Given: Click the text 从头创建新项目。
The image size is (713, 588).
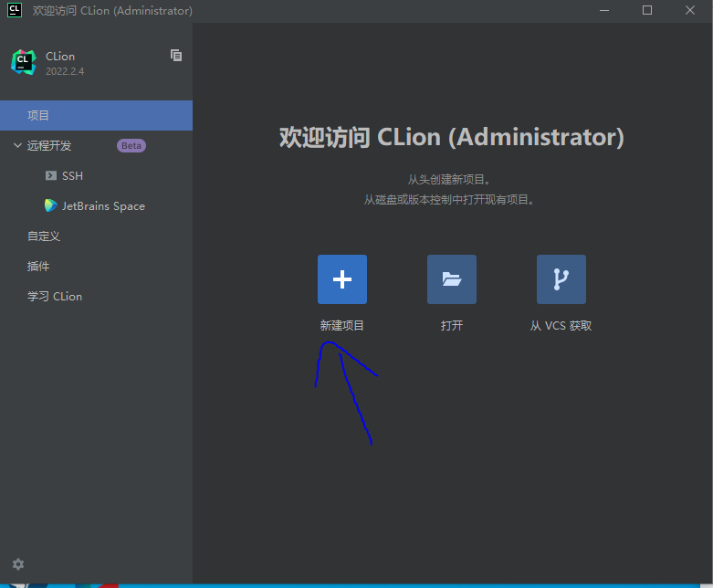Looking at the screenshot, I should pos(449,180).
